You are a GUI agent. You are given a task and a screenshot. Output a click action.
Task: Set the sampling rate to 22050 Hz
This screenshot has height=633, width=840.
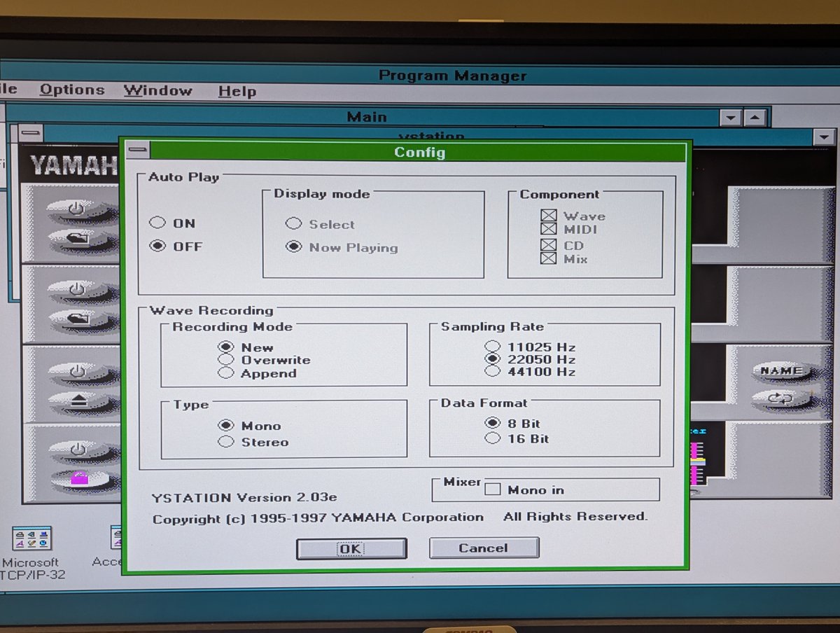point(531,359)
